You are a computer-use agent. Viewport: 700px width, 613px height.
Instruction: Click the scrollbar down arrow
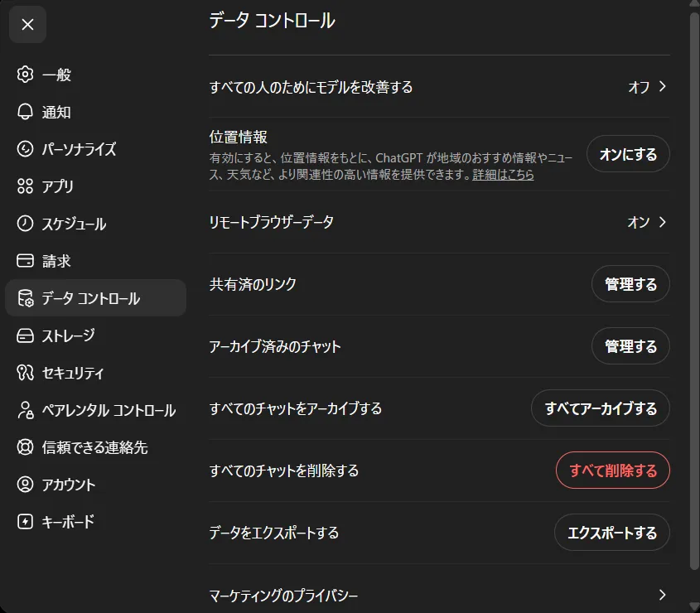click(x=695, y=606)
